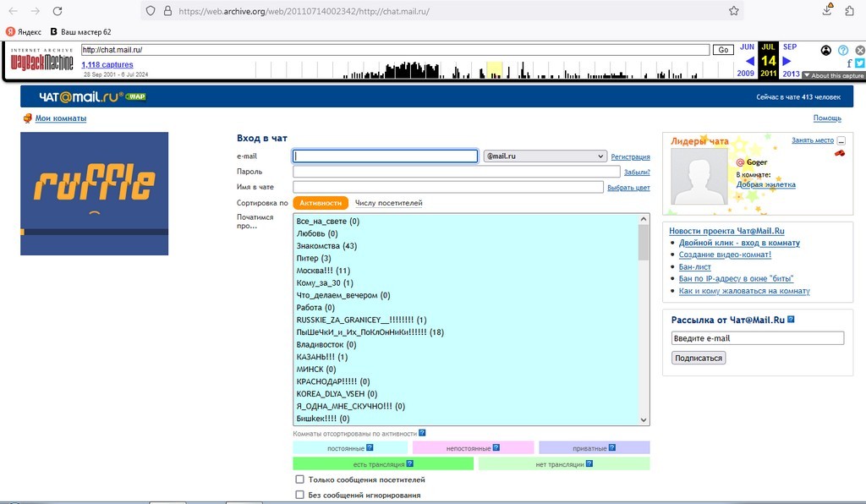
Task: Click the Wayback Machine logo
Action: point(42,60)
